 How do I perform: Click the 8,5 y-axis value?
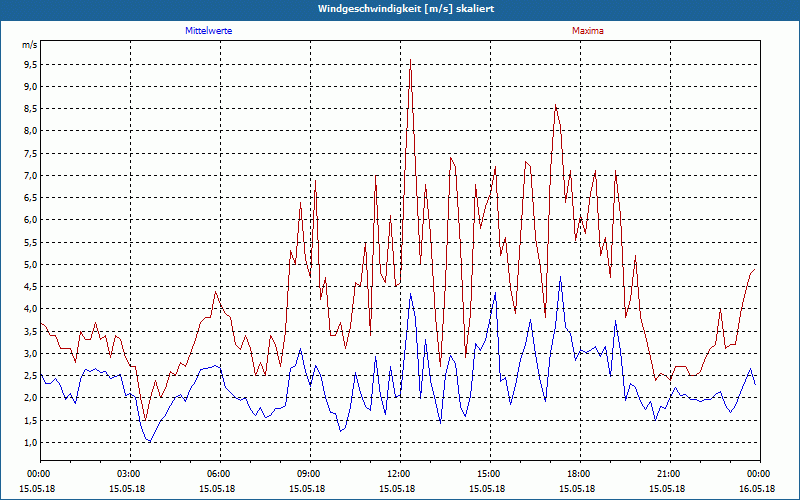31,108
